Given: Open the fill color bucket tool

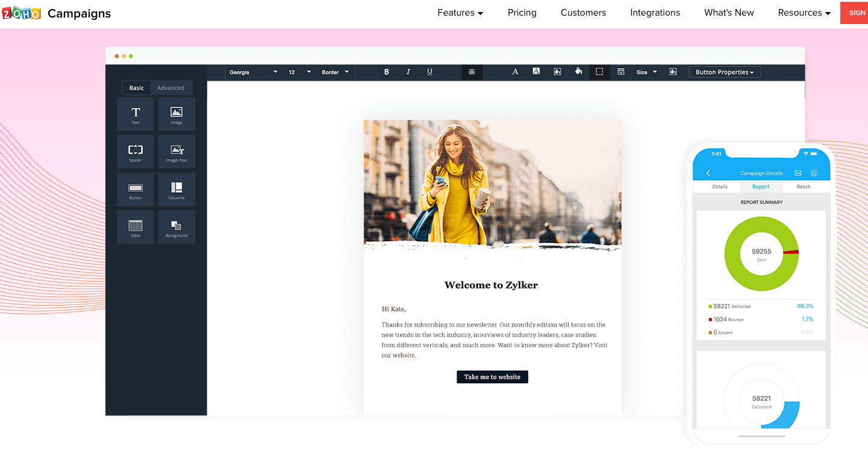Looking at the screenshot, I should (x=578, y=72).
